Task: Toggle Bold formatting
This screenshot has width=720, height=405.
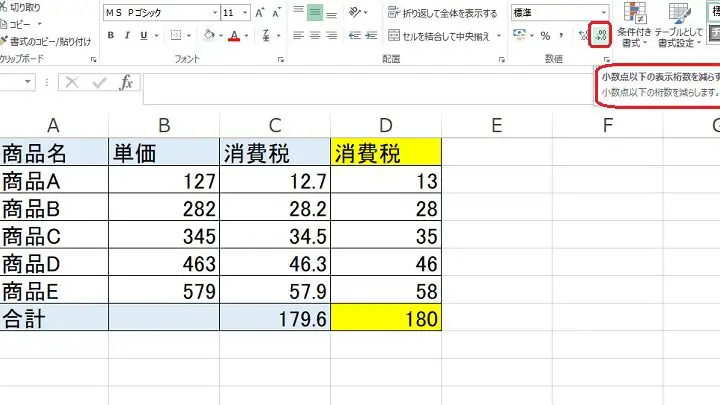Action: pos(111,35)
